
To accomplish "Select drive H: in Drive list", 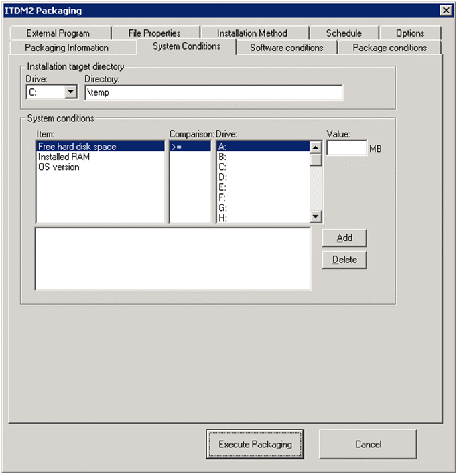I will click(263, 218).
